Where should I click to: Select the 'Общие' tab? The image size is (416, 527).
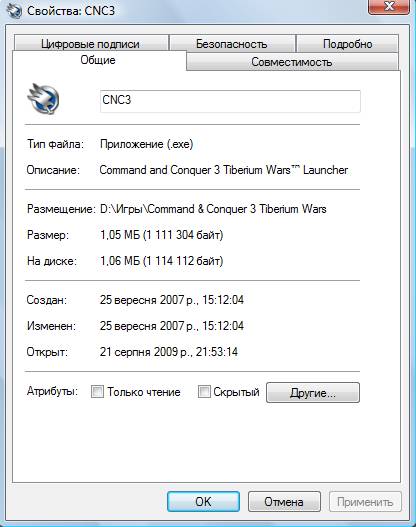tap(98, 60)
